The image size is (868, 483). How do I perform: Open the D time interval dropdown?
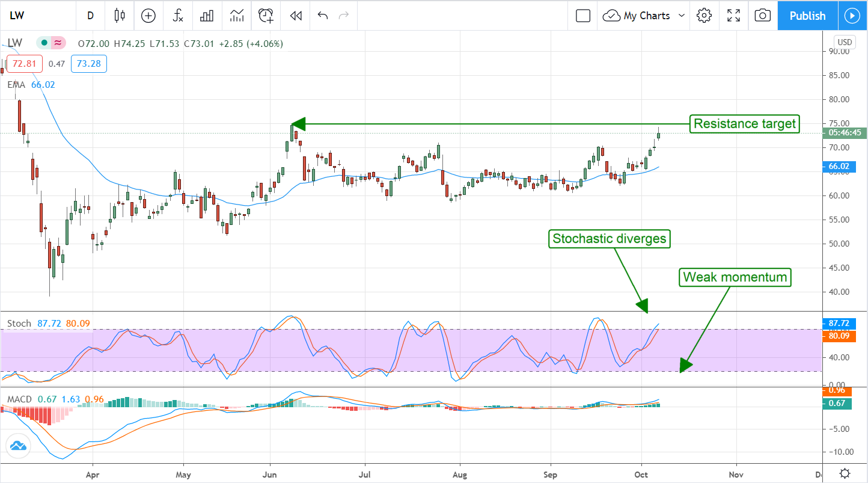coord(90,16)
